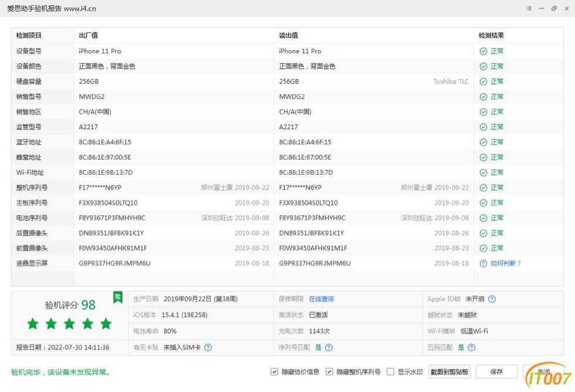Screen dimensions: 575x392
Task: Click the green check icon for 设备颜色
Action: pyautogui.click(x=483, y=66)
